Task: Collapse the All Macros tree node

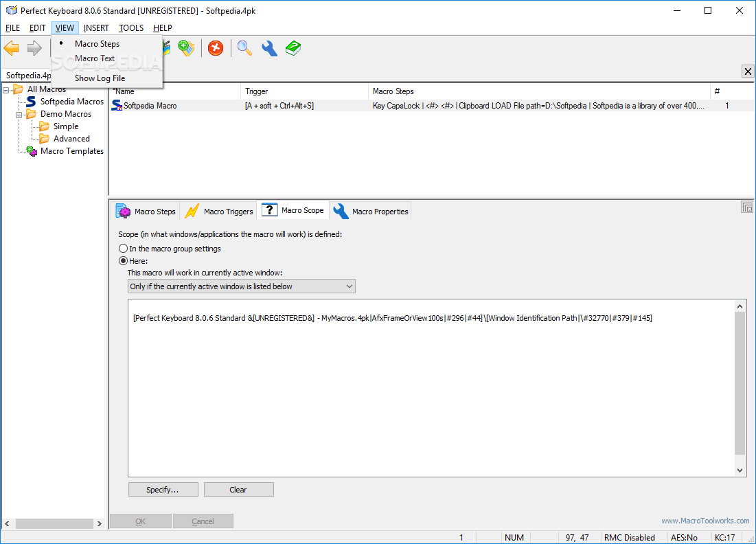Action: coord(5,90)
